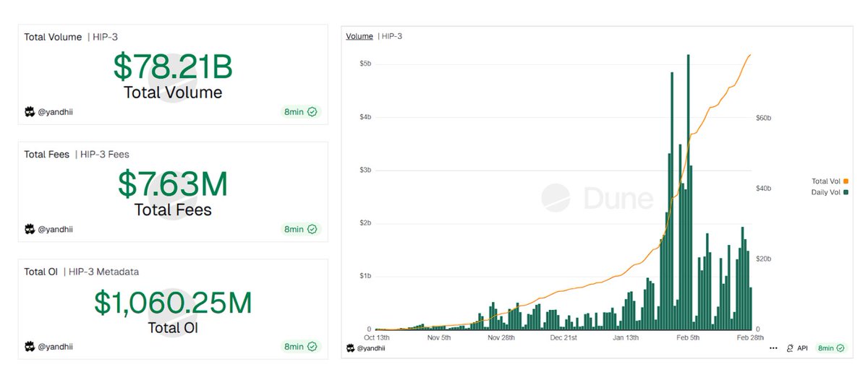868x380 pixels.
Task: Click the Jan 13th x-axis label
Action: [x=626, y=337]
